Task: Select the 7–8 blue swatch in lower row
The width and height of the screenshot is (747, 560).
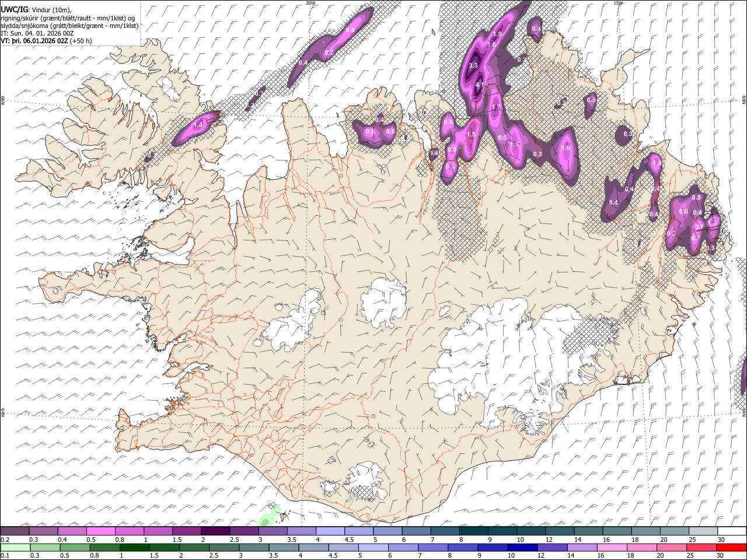Action: click(x=433, y=547)
